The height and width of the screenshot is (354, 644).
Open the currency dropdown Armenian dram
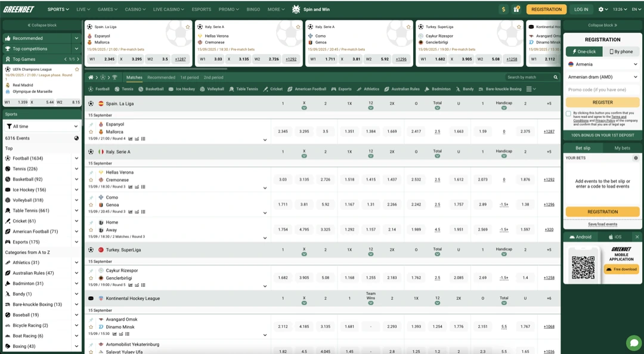(x=602, y=77)
